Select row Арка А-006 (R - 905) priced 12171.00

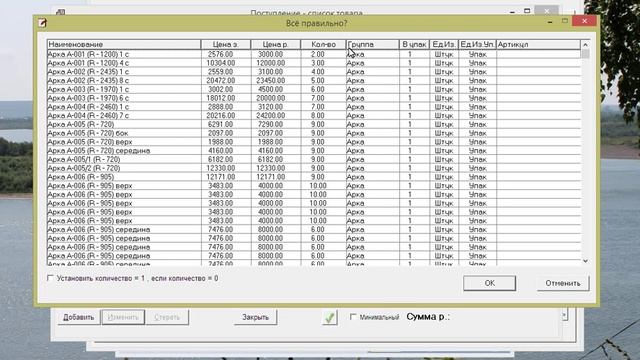313,177
